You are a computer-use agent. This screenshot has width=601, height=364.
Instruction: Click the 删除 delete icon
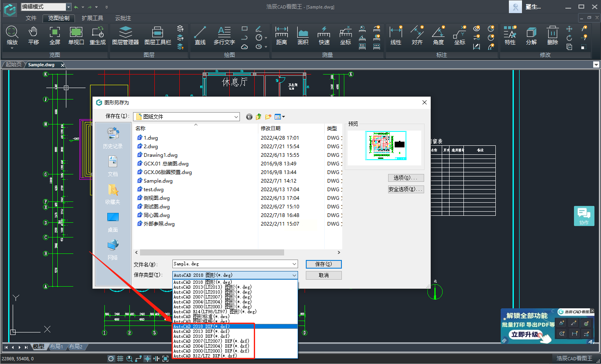(x=552, y=35)
